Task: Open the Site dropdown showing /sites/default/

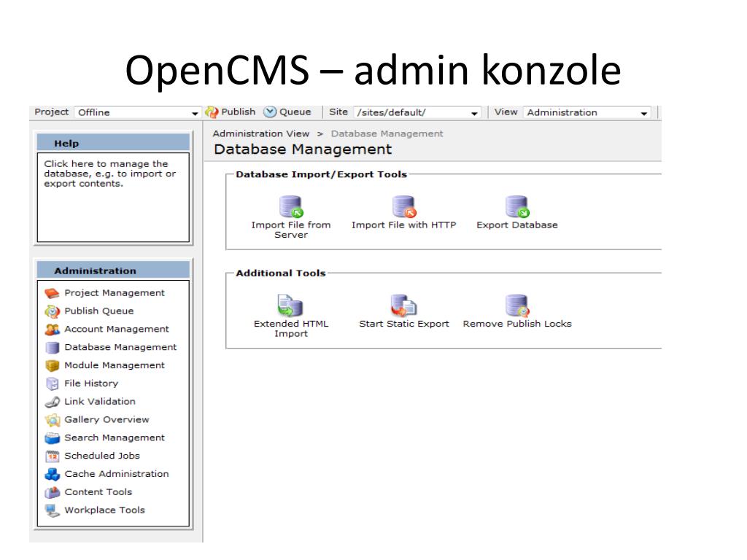Action: (417, 112)
